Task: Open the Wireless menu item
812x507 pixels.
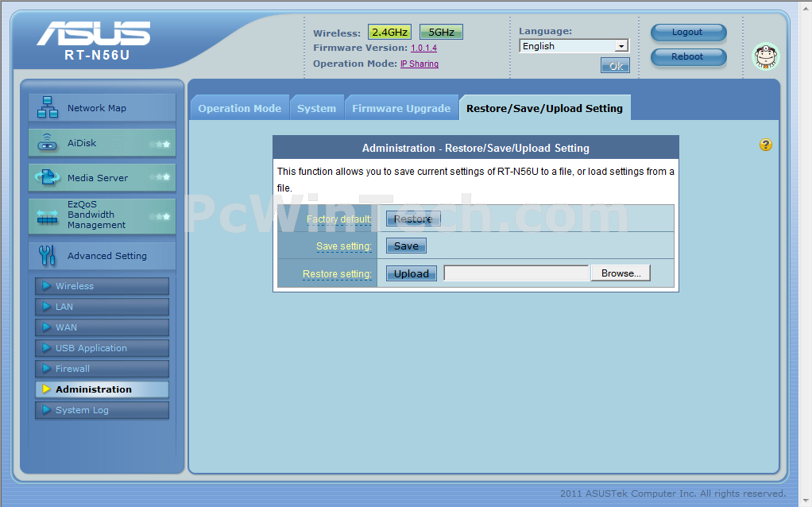Action: [102, 286]
